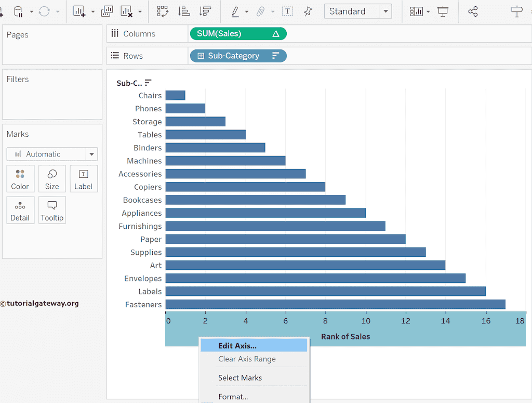The width and height of the screenshot is (532, 403).
Task: Click the Swap Rows and Columns icon
Action: [163, 11]
